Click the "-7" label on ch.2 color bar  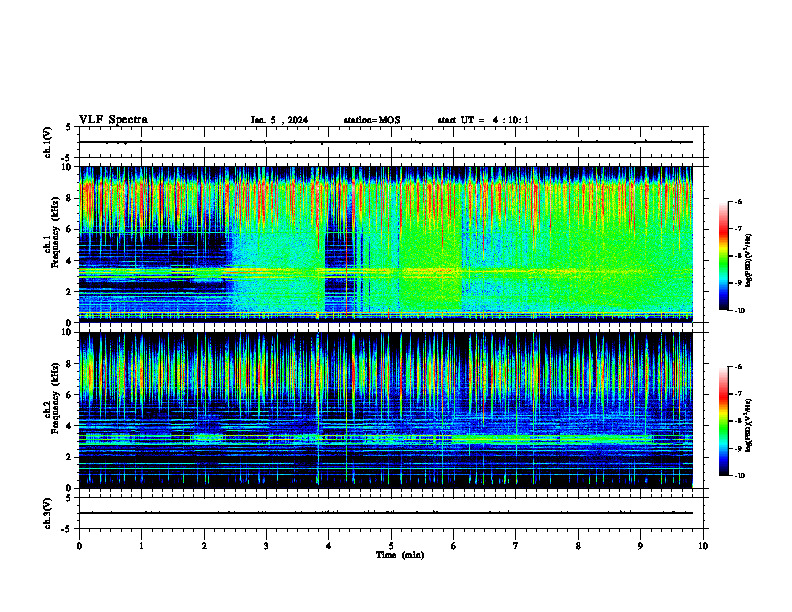739,394
